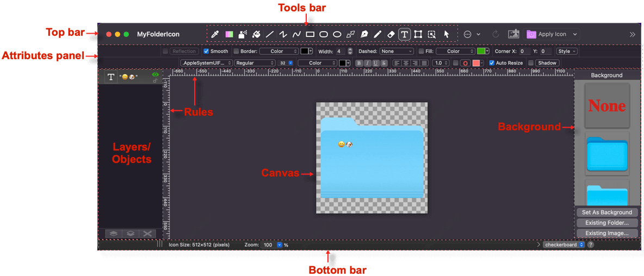
Task: Open the Regular font weight dropdown
Action: coord(255,63)
